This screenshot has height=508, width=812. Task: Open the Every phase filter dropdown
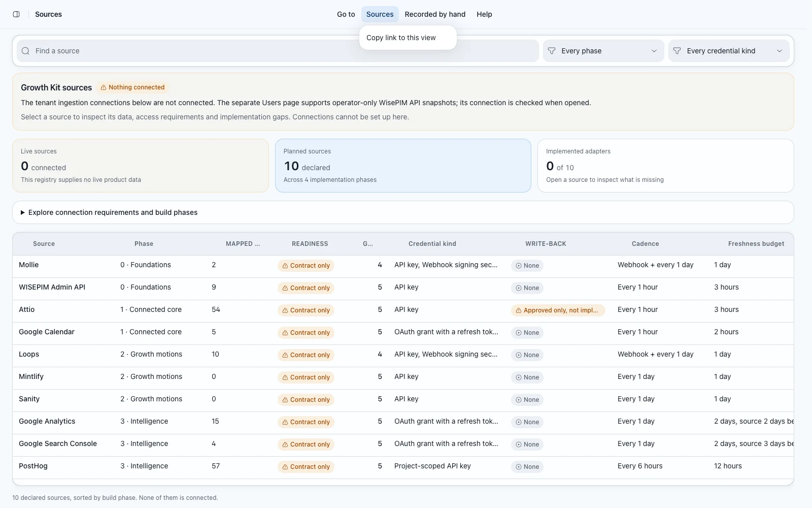click(603, 51)
